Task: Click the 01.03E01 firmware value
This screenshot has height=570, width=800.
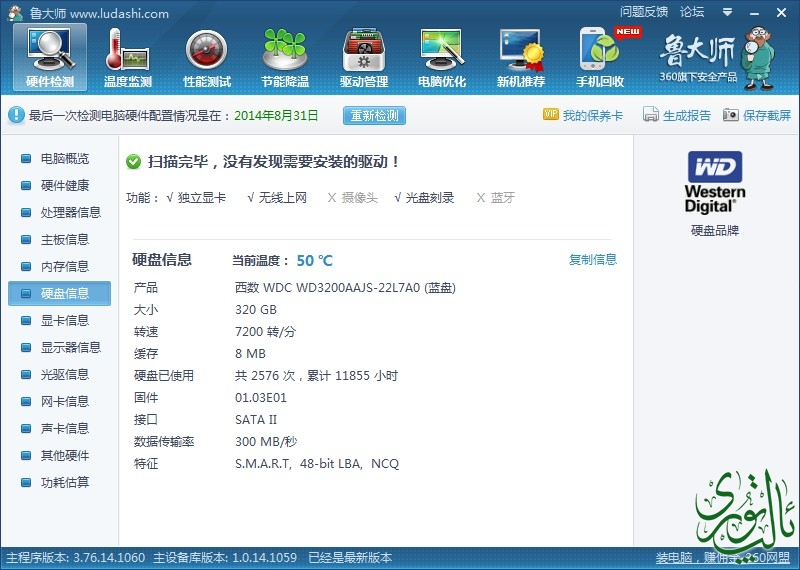Action: tap(261, 398)
